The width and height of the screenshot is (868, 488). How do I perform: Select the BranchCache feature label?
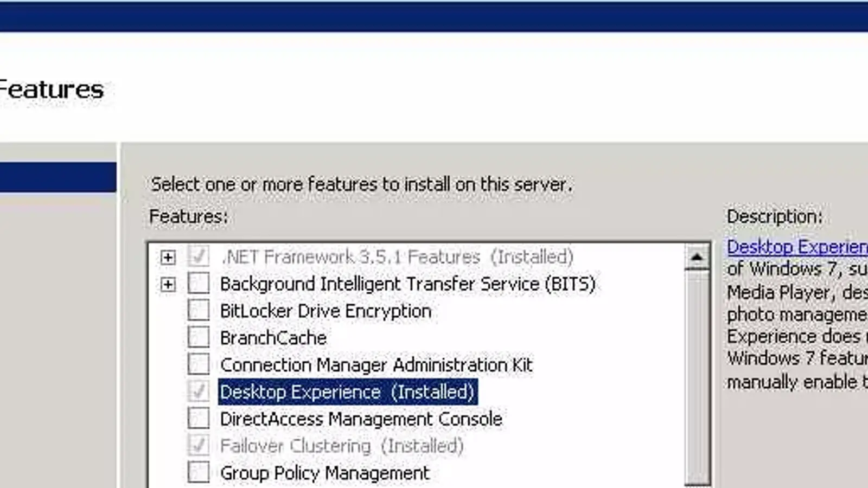coord(273,338)
